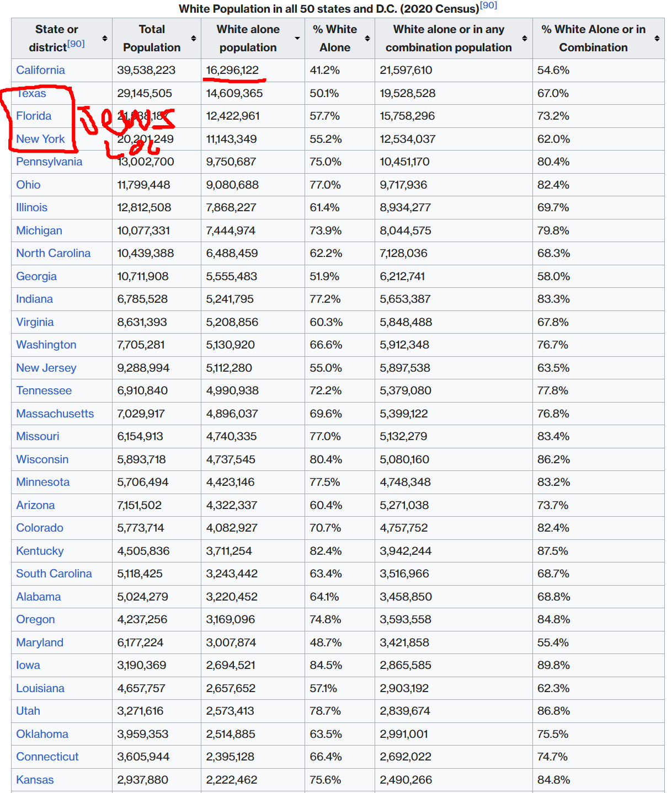Click Kansas combination value 2,490,266
This screenshot has width=672, height=793.
406,780
